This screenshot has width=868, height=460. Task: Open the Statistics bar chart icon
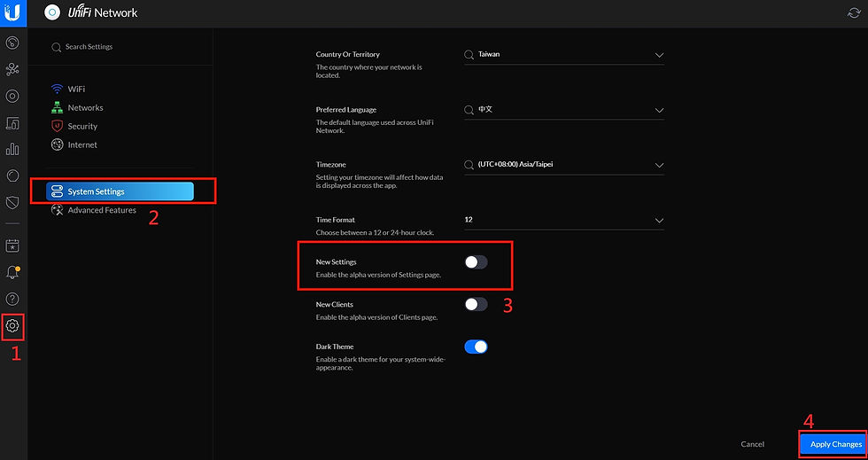pos(12,149)
